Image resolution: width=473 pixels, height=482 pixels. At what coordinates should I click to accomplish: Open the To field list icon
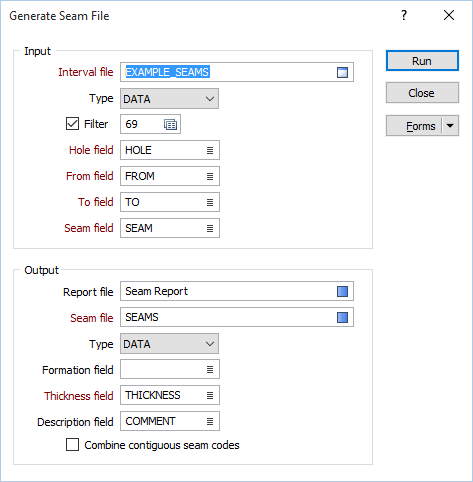point(210,202)
